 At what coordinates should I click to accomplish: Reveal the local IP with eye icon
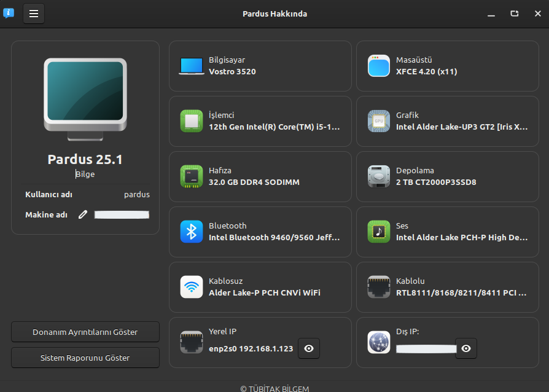click(309, 348)
